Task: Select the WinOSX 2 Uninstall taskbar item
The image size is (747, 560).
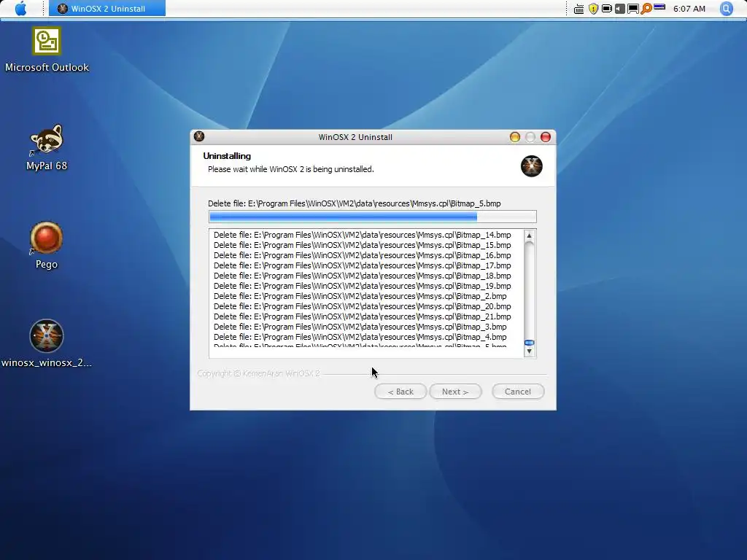Action: tap(107, 8)
